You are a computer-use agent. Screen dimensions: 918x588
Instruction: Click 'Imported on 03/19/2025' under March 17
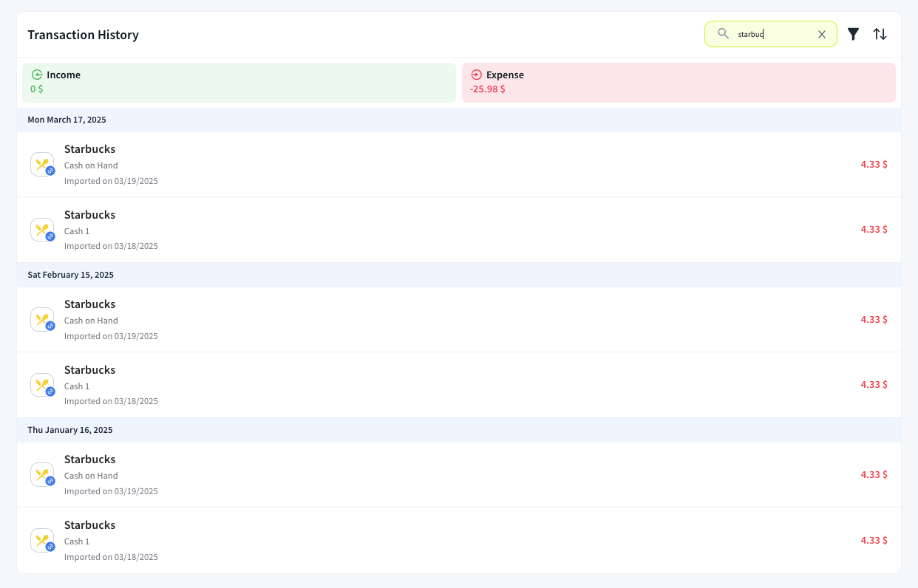[111, 181]
